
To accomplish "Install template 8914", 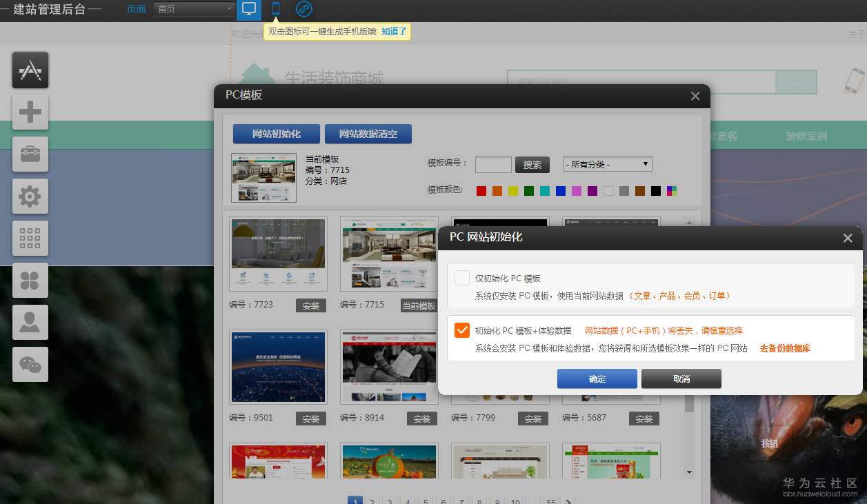I will (x=422, y=419).
